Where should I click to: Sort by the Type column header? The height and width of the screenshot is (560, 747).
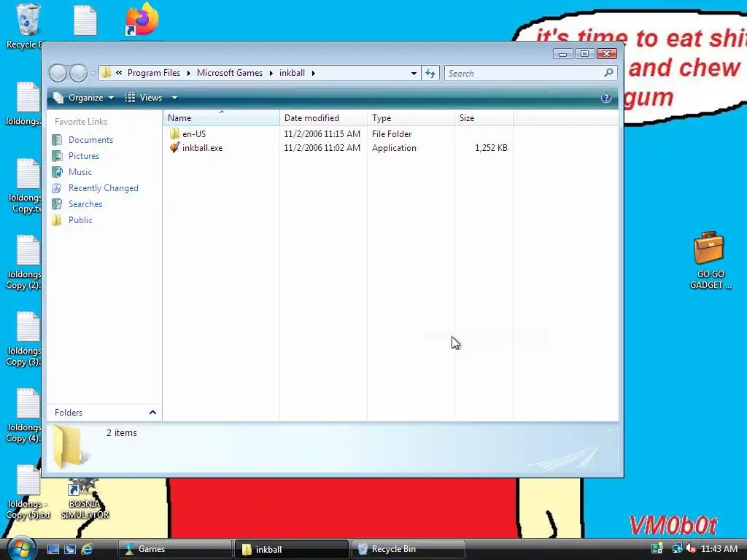tap(411, 118)
